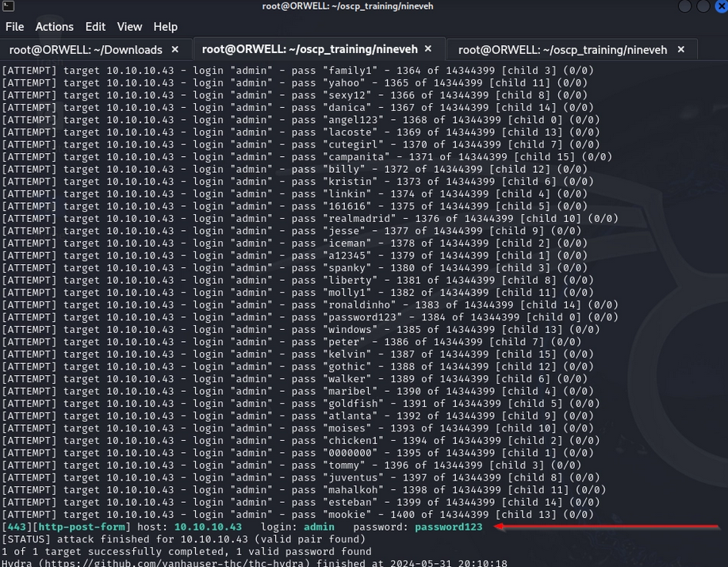Open the View menu
This screenshot has height=567, width=728.
129,27
